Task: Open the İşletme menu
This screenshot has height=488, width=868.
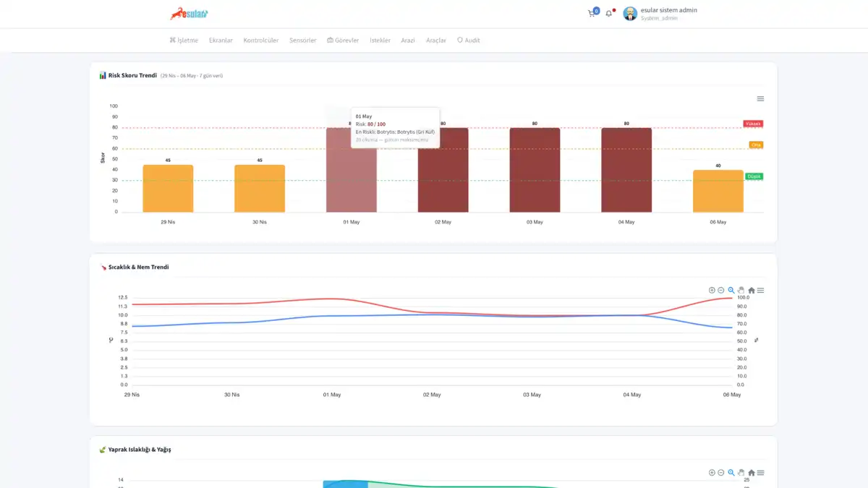Action: coord(184,40)
